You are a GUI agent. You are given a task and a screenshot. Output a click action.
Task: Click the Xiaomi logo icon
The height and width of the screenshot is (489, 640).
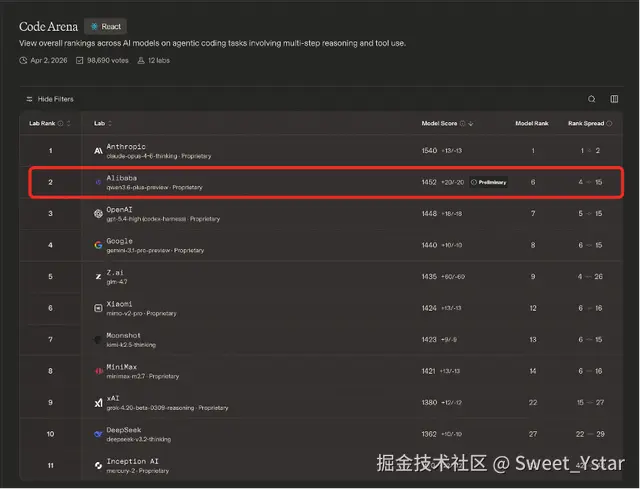[x=98, y=308]
